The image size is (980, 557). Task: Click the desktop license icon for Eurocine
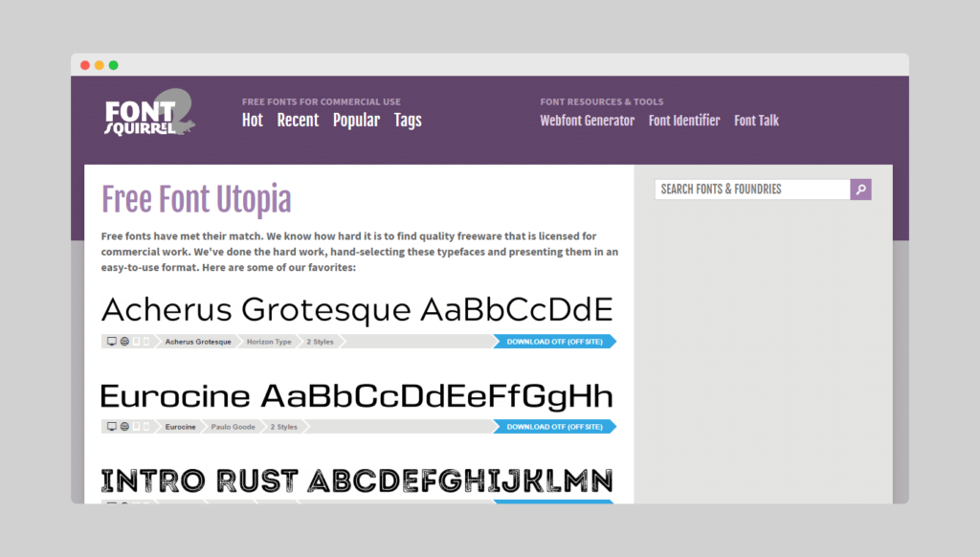[111, 426]
